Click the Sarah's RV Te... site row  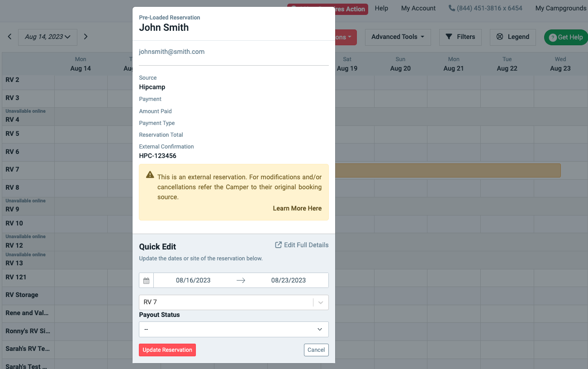[28, 349]
